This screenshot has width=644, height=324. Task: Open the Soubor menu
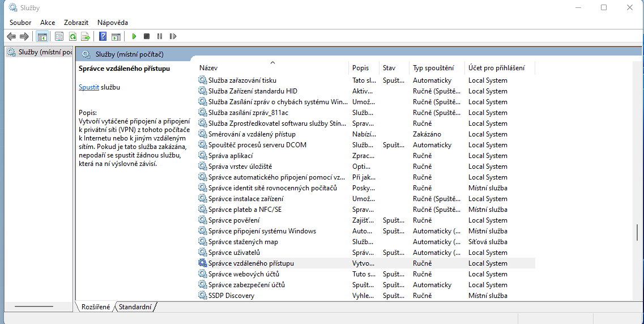pos(20,22)
